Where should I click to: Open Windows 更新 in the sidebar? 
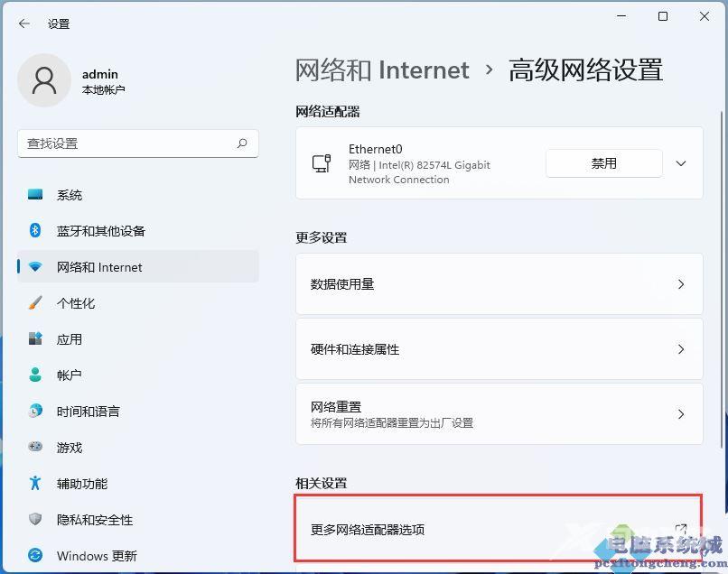97,556
